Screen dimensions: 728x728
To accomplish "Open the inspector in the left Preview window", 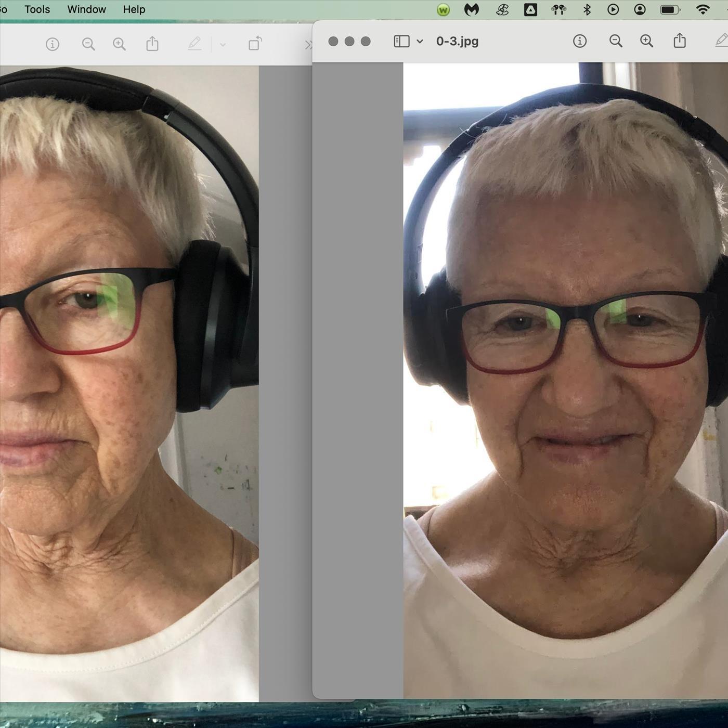I will [53, 44].
